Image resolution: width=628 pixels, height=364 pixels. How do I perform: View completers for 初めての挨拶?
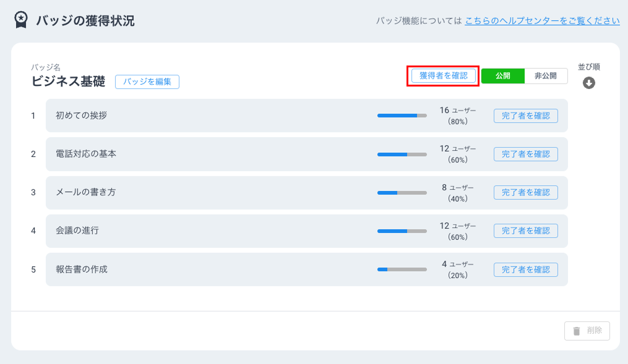click(525, 116)
